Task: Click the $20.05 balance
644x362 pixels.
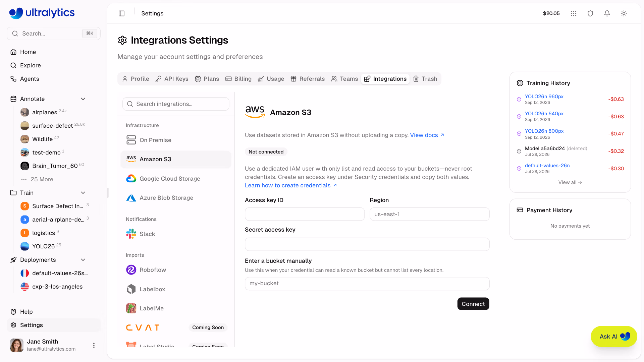Action: coord(551,13)
